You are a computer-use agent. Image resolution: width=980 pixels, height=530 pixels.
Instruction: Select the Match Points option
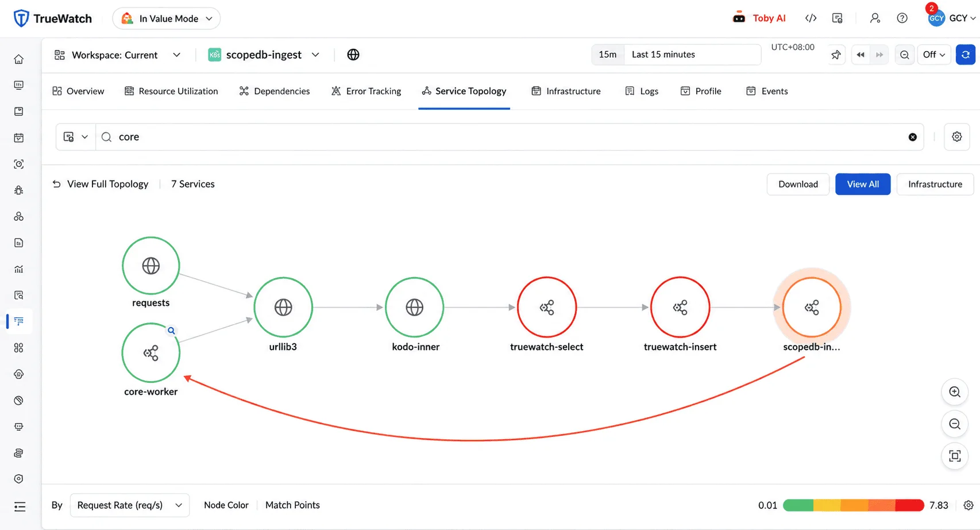(292, 505)
